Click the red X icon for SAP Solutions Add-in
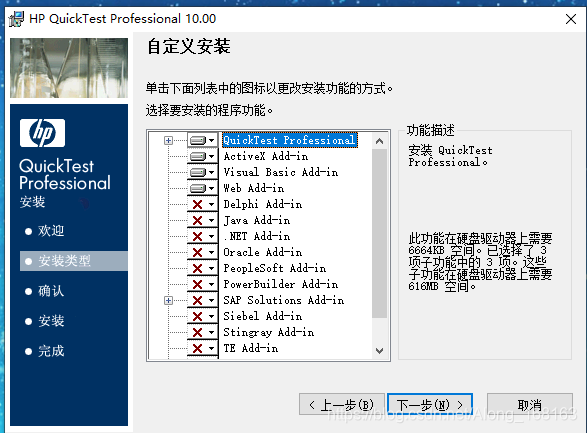 point(197,301)
